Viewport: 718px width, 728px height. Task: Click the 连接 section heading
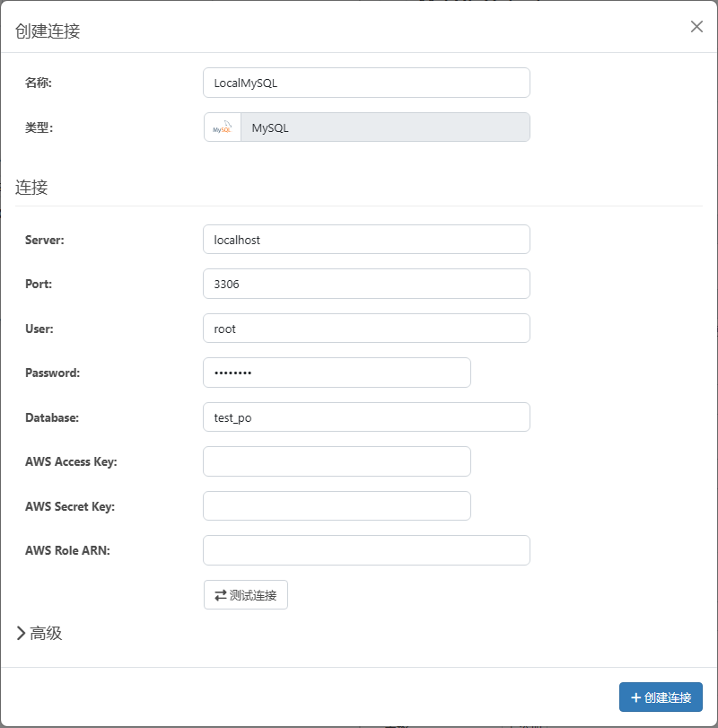(x=31, y=188)
